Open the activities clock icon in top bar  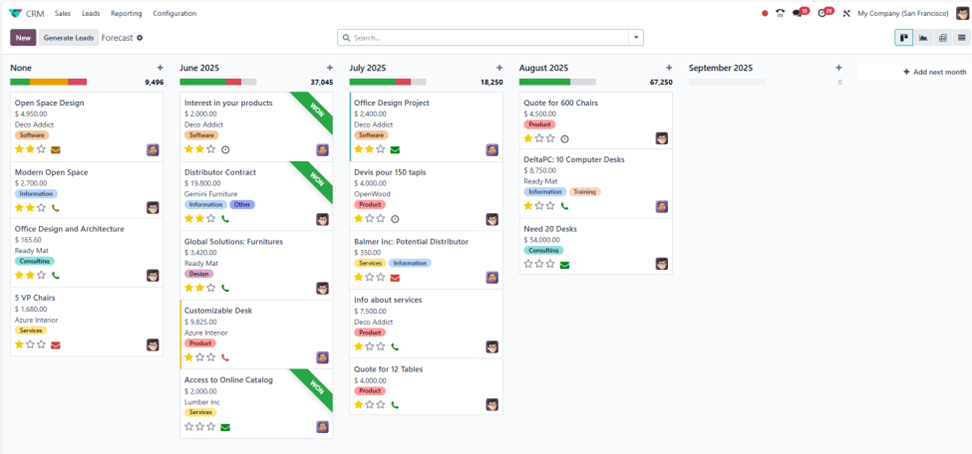(x=823, y=13)
